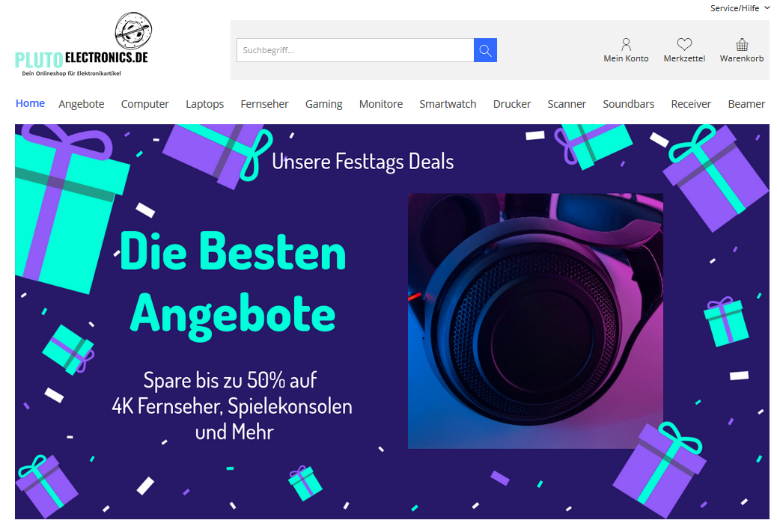
Task: Click the blue search magnifier button
Action: coord(485,50)
